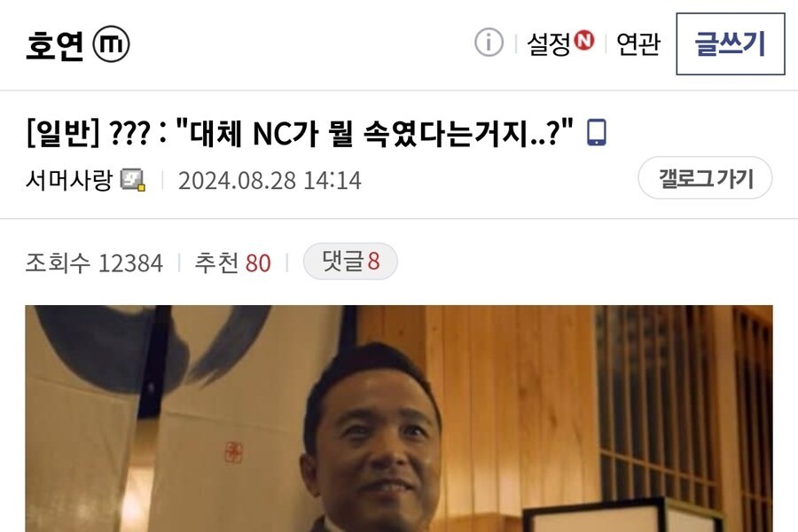Open the embedded photo of smiling man
This screenshot has height=532, width=798.
pos(399,419)
